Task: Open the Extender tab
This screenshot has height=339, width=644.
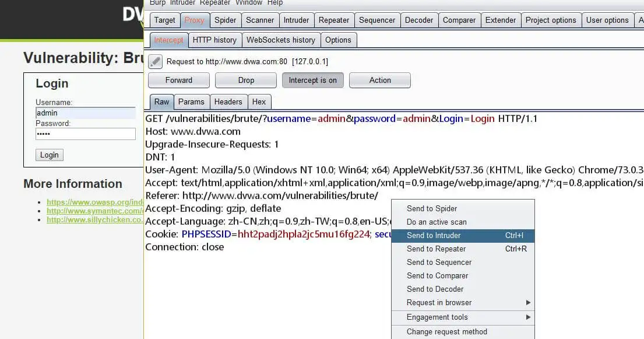Action: [501, 20]
